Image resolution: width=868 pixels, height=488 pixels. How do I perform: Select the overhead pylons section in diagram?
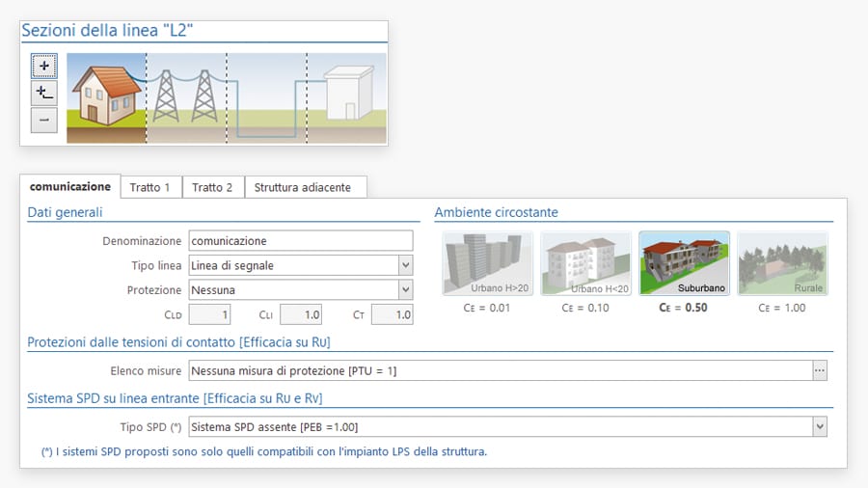[x=186, y=98]
